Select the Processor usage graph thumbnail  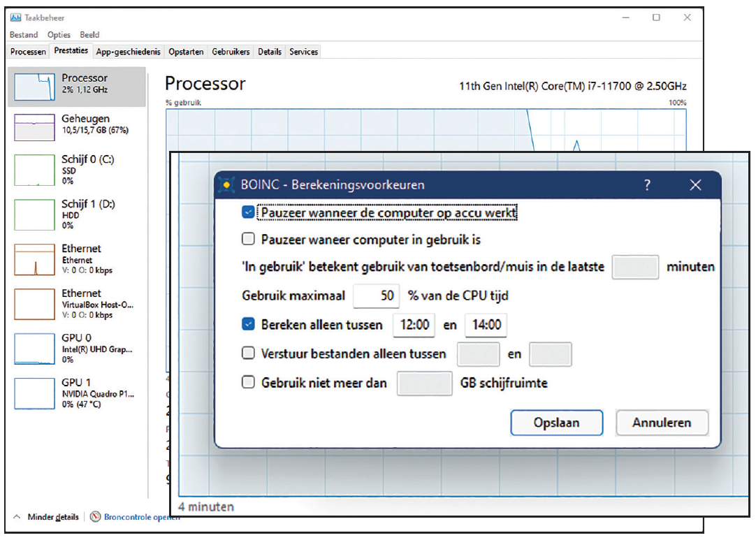tap(34, 87)
